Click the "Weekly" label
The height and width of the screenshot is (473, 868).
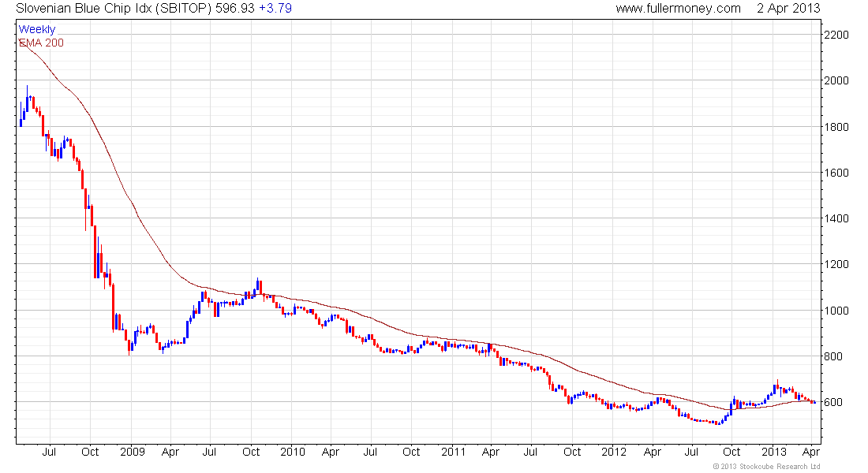(37, 29)
